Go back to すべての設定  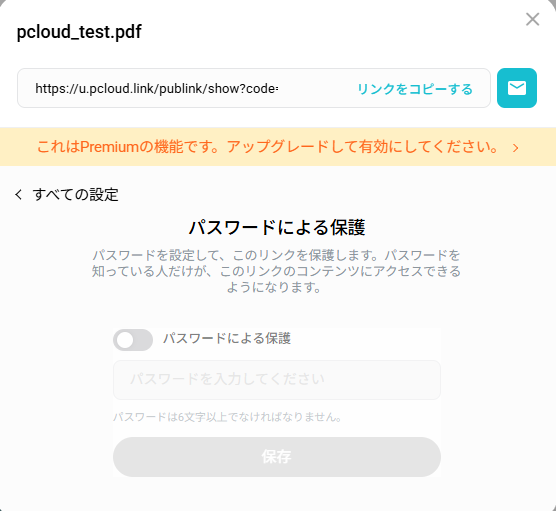click(75, 195)
